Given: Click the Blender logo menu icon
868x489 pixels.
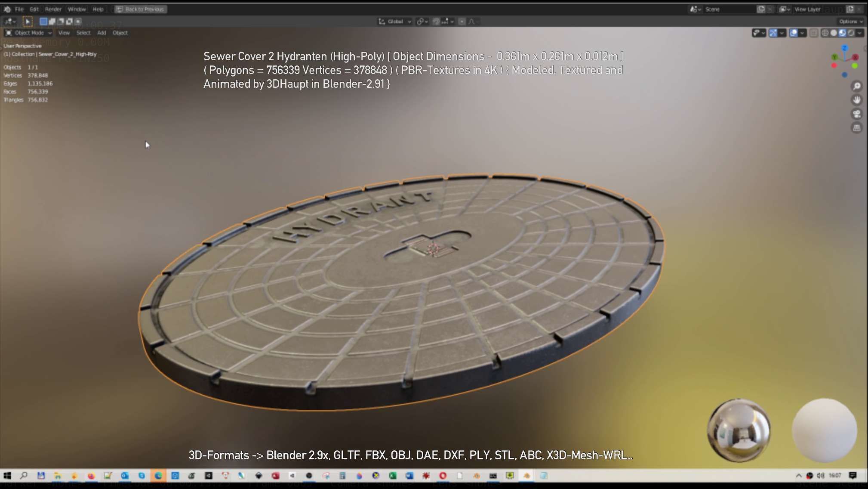Looking at the screenshot, I should click(7, 9).
